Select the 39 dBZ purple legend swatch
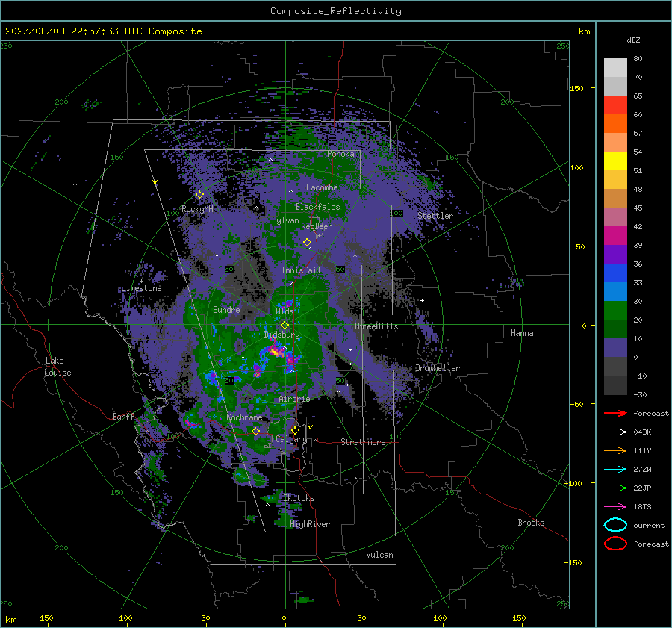 tap(615, 254)
